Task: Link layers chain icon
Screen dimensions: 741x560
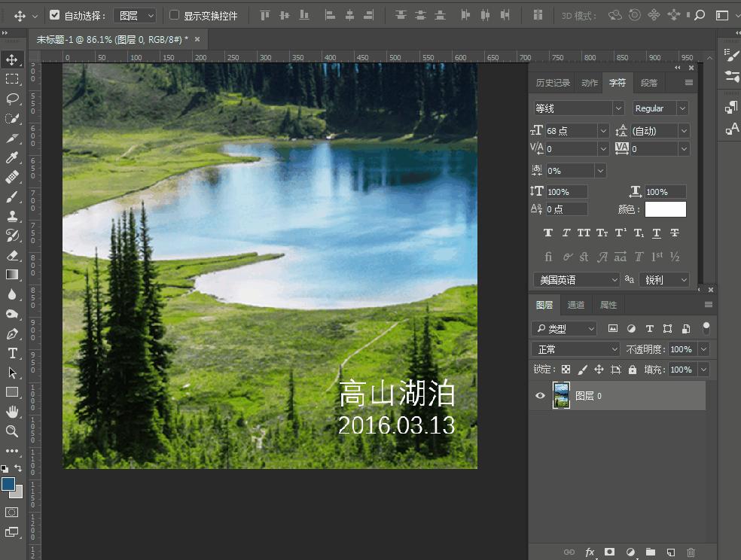Action: [x=569, y=552]
